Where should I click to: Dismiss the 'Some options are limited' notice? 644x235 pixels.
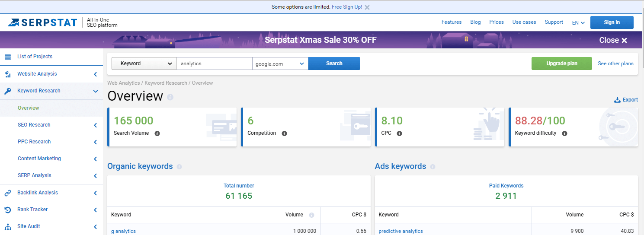pos(367,7)
